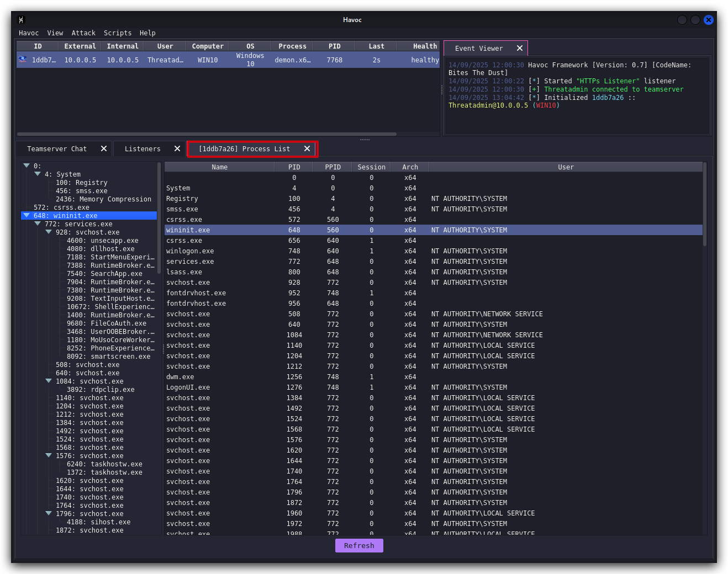Select 2436: Memory Compression tree item

103,199
